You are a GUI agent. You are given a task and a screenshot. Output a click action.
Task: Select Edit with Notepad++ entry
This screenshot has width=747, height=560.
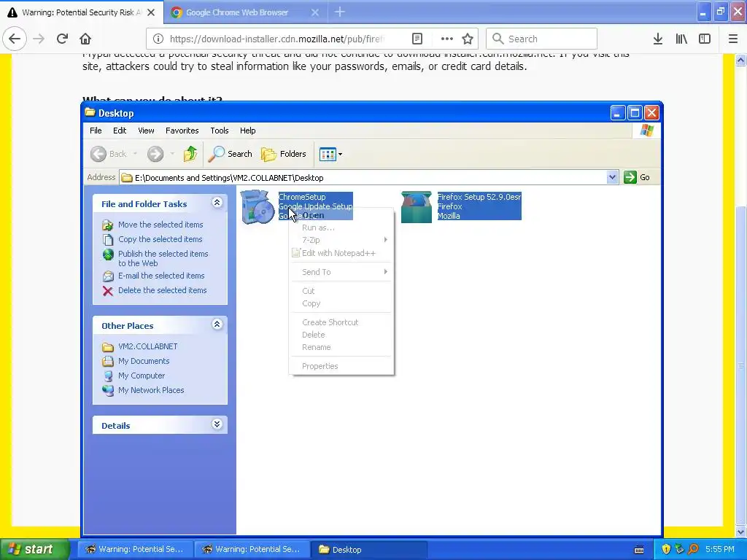[341, 253]
